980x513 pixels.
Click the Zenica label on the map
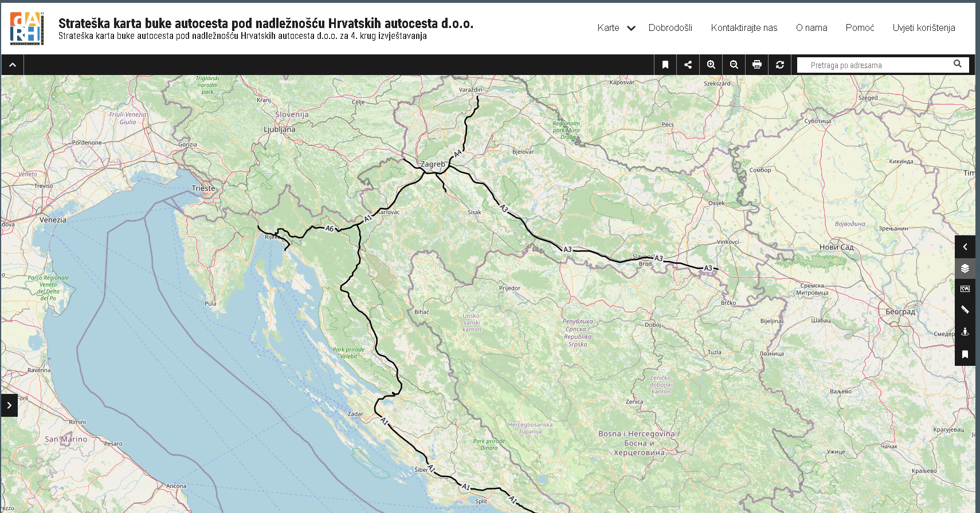pos(634,402)
